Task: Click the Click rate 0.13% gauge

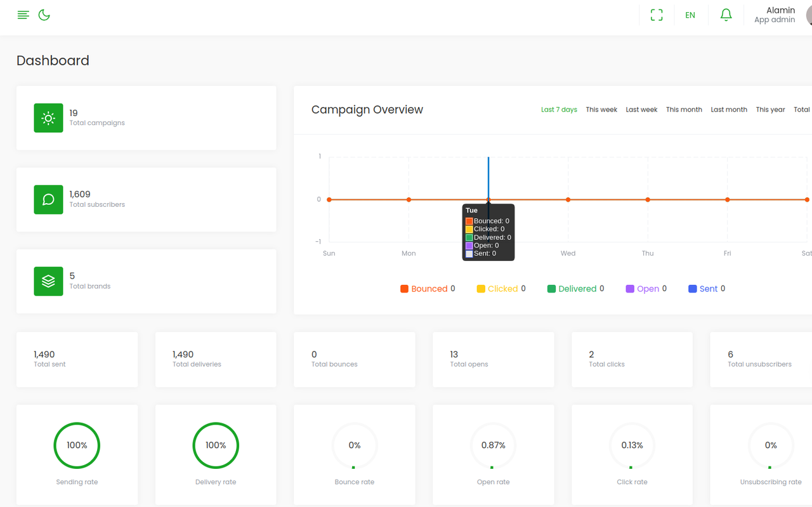Action: [x=632, y=445]
